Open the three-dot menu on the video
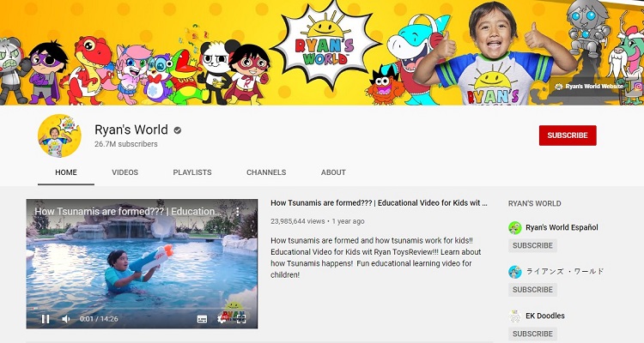The image size is (644, 343). 237,212
